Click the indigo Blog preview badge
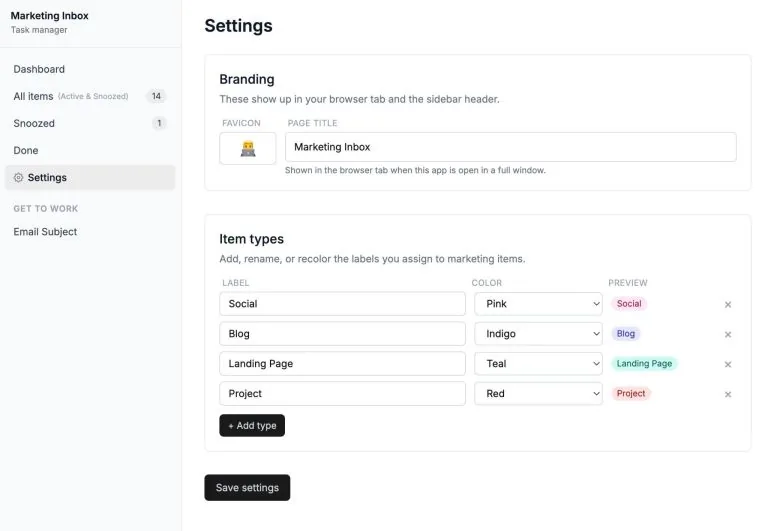The image size is (768, 531). pyautogui.click(x=625, y=334)
